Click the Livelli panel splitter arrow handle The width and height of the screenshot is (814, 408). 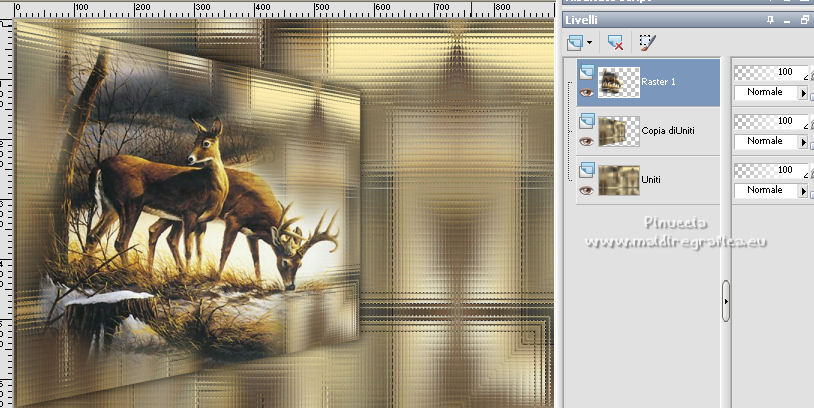[x=726, y=301]
